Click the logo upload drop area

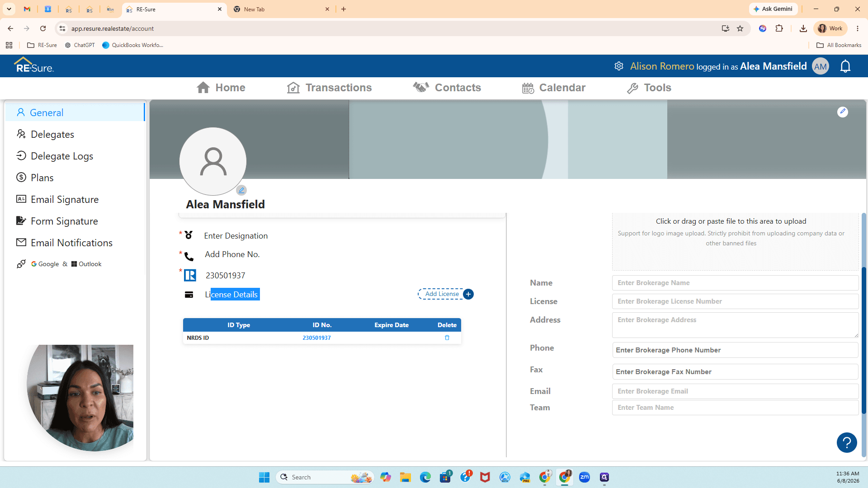(735, 242)
